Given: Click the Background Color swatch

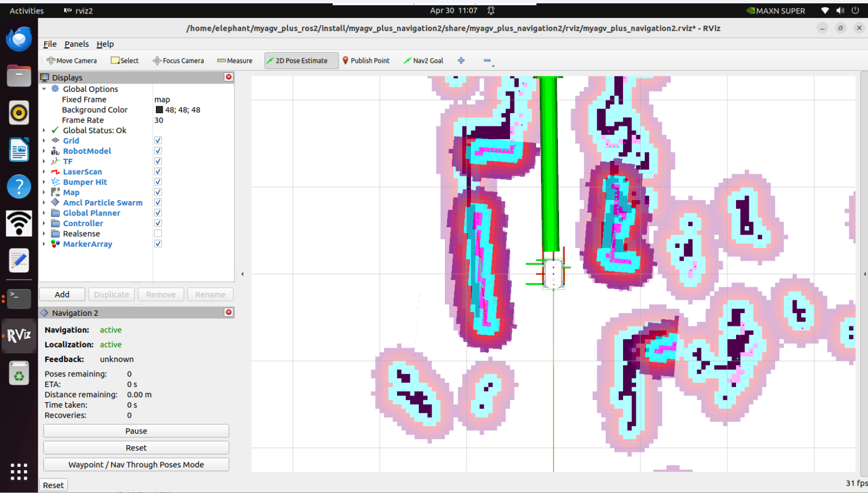Looking at the screenshot, I should pyautogui.click(x=159, y=110).
